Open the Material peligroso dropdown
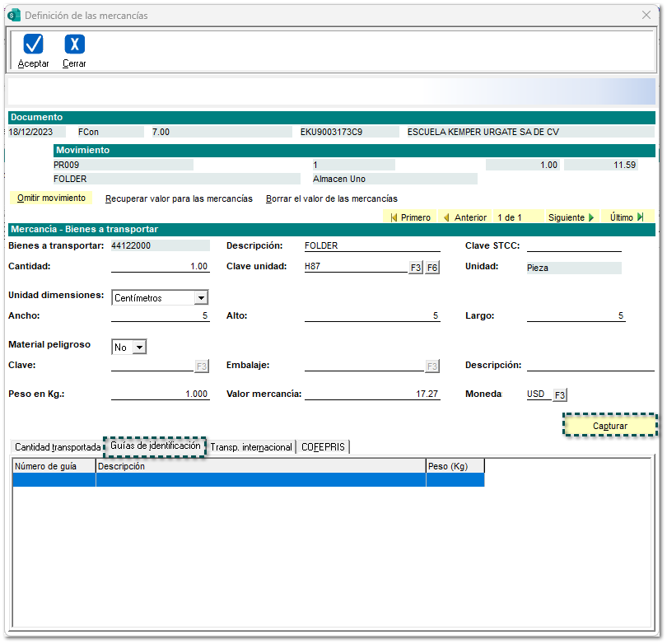The image size is (667, 644). (138, 348)
